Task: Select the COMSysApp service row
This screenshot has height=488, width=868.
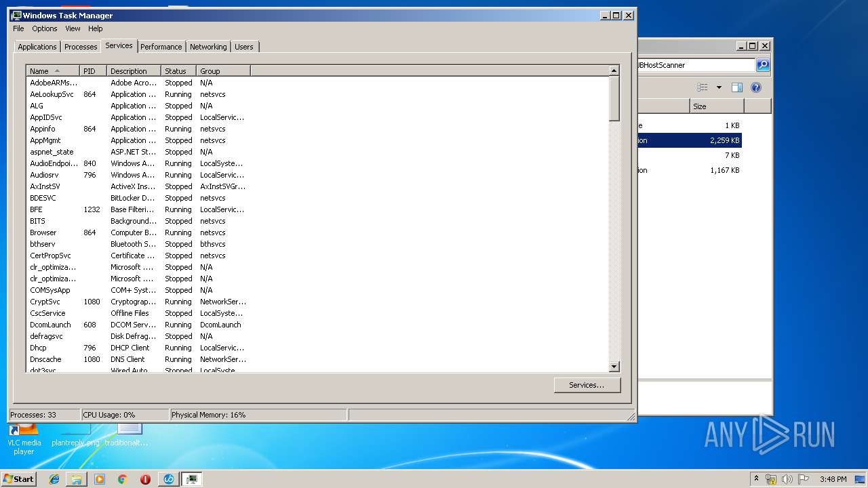Action: (317, 290)
